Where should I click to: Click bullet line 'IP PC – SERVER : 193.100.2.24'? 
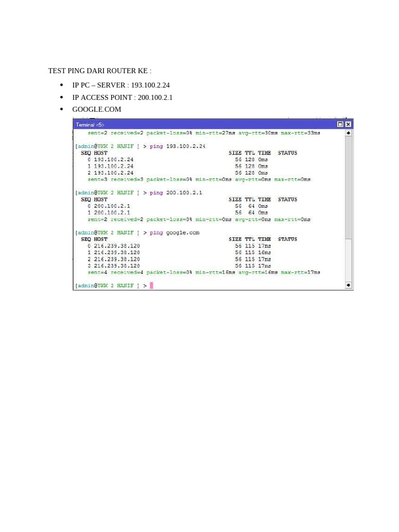pos(121,85)
